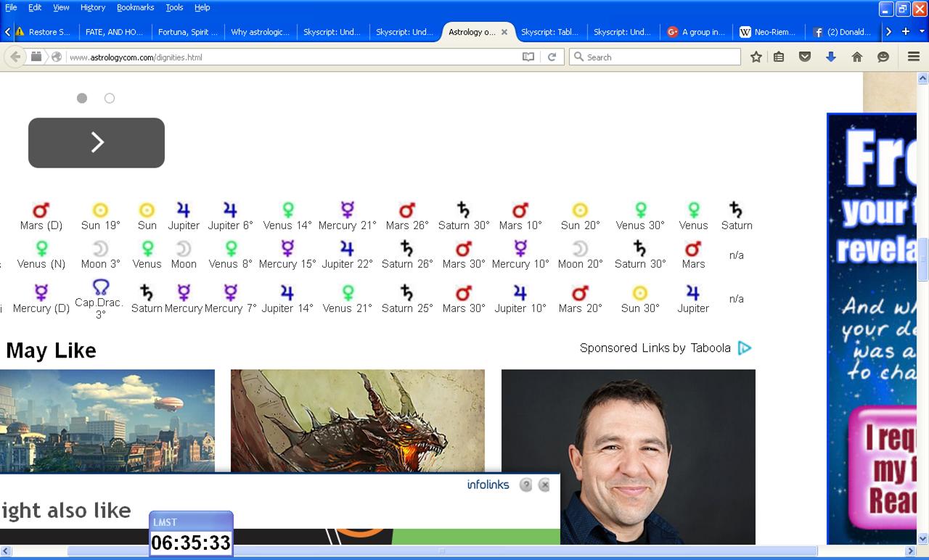Click the Mars (D) symbol
Image resolution: width=929 pixels, height=560 pixels.
click(x=41, y=210)
